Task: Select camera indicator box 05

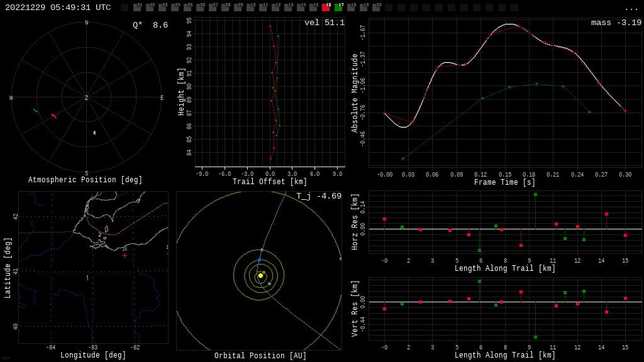Action: 187,8
